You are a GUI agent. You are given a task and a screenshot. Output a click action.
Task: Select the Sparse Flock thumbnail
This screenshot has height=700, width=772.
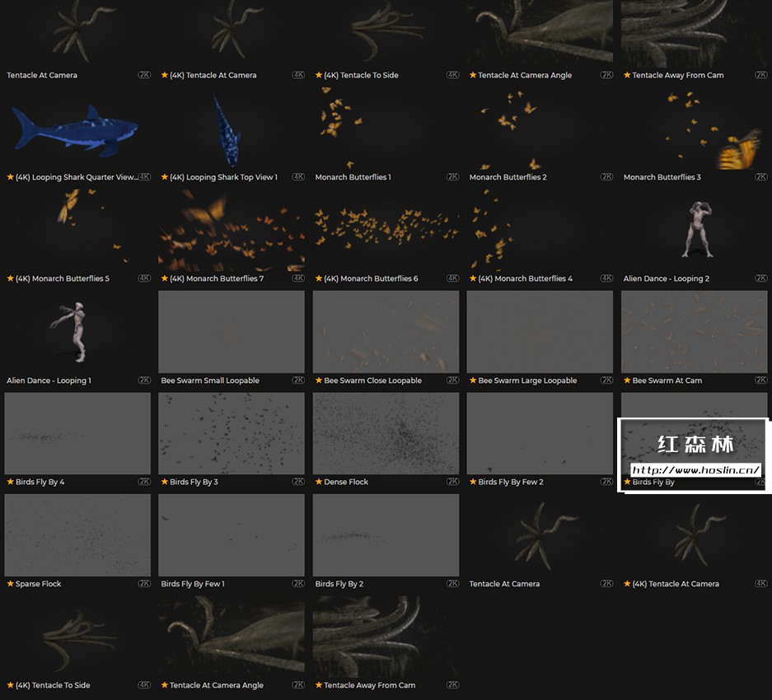coord(77,535)
